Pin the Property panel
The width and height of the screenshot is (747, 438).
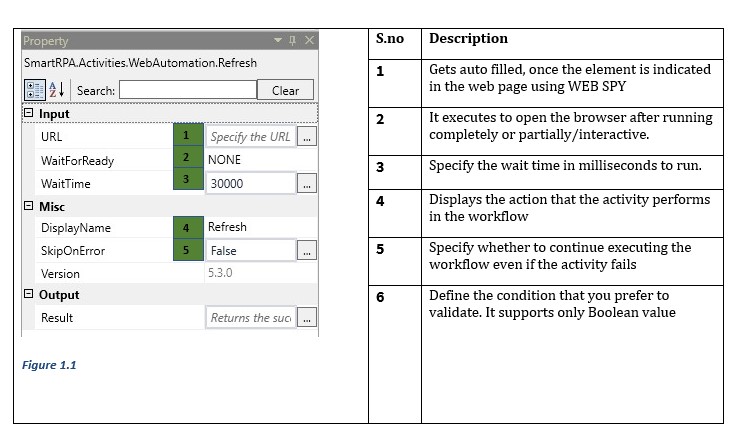pos(293,41)
